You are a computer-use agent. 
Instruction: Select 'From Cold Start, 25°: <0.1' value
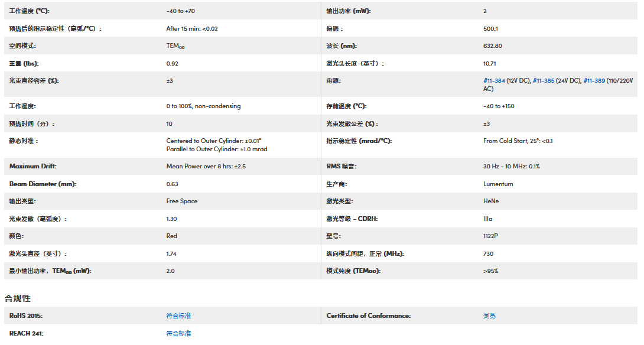[518, 141]
